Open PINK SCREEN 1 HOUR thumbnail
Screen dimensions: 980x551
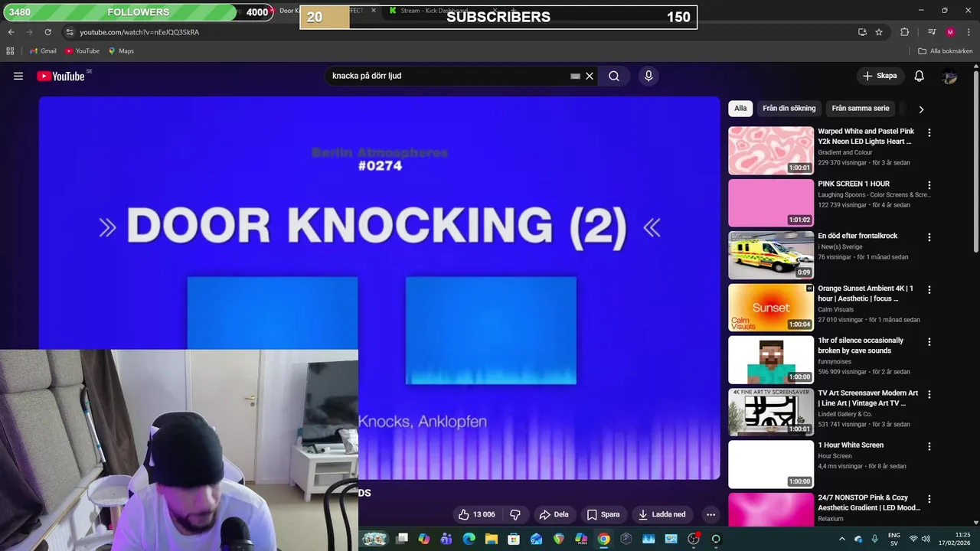tap(771, 203)
